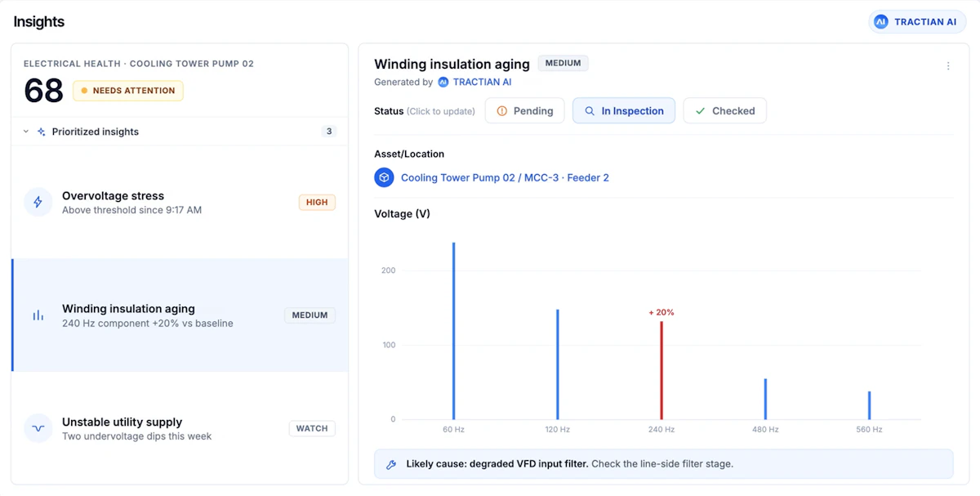The width and height of the screenshot is (980, 496).
Task: Click the small AI icon beside Generated by
Action: pyautogui.click(x=443, y=82)
